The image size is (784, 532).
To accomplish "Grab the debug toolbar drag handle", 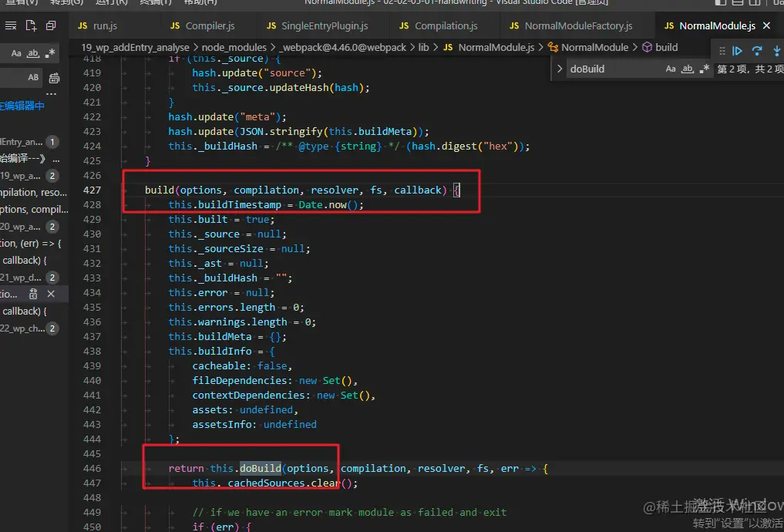I will click(x=722, y=51).
